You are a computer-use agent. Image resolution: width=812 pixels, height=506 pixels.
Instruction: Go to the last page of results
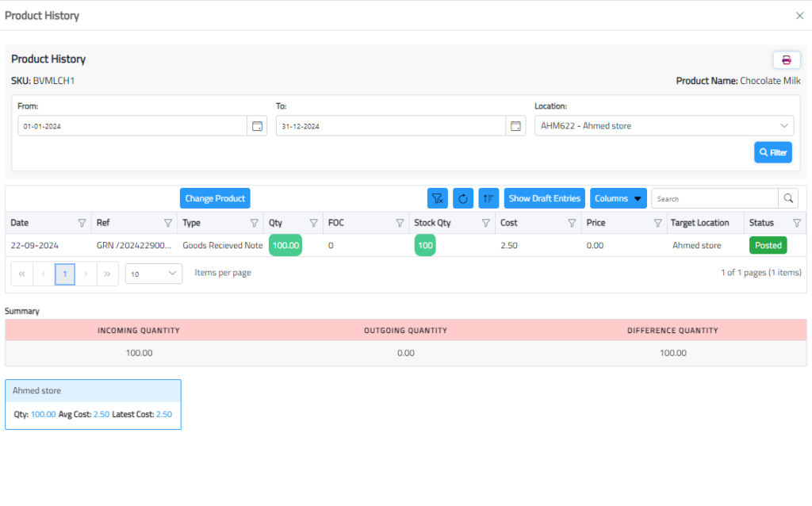tap(107, 274)
